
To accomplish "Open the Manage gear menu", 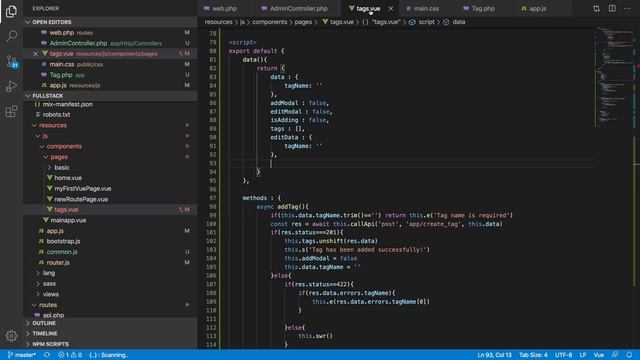I will (x=11, y=336).
